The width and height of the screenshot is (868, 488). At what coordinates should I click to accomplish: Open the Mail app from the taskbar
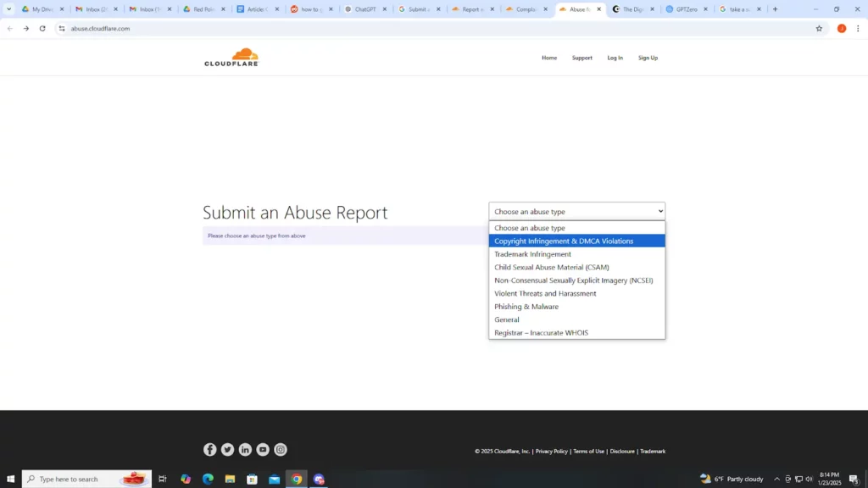tap(274, 480)
